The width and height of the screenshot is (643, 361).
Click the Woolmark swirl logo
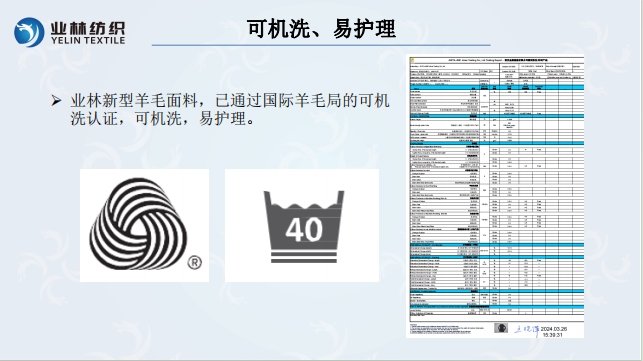[139, 224]
